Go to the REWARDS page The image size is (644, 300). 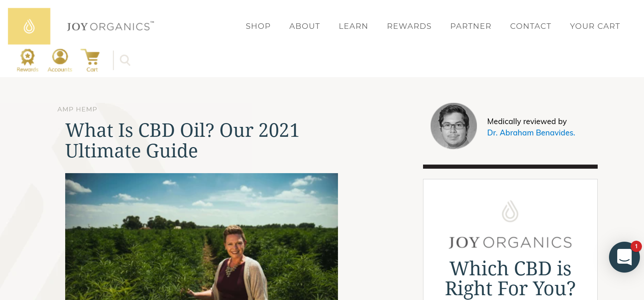tap(409, 26)
